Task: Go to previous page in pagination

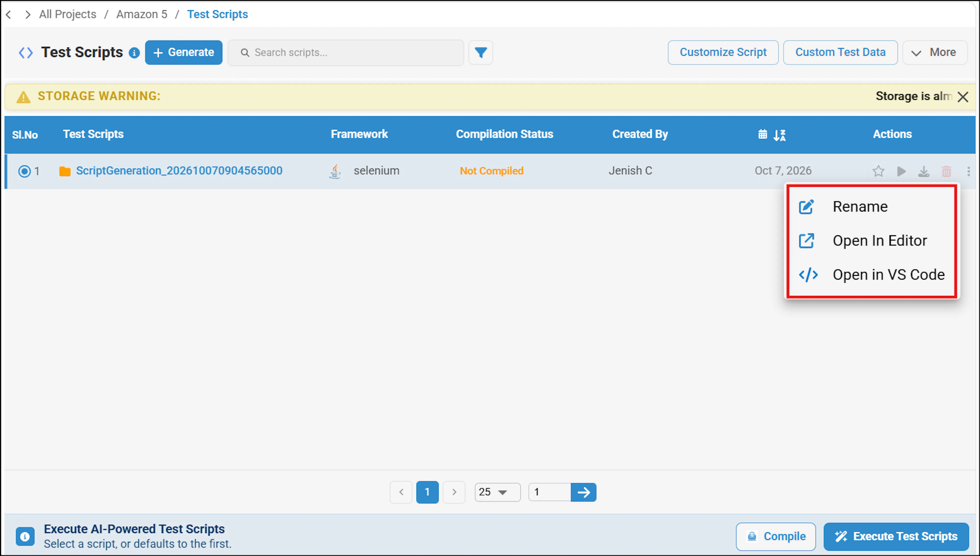Action: 401,492
